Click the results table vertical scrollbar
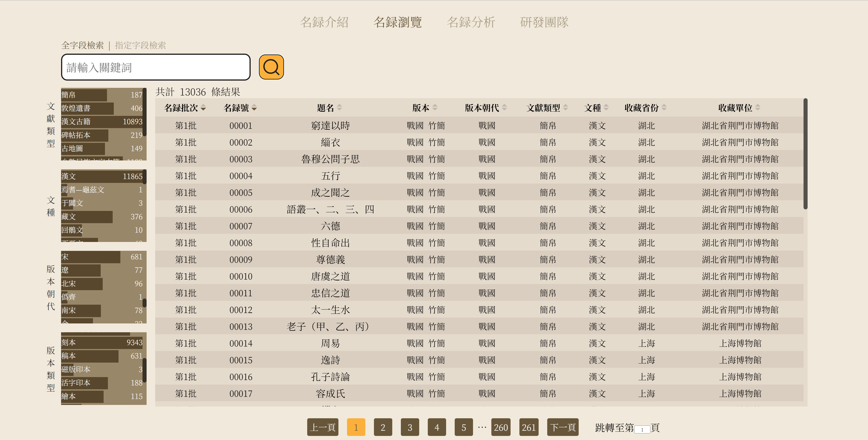This screenshot has width=868, height=440. point(805,154)
